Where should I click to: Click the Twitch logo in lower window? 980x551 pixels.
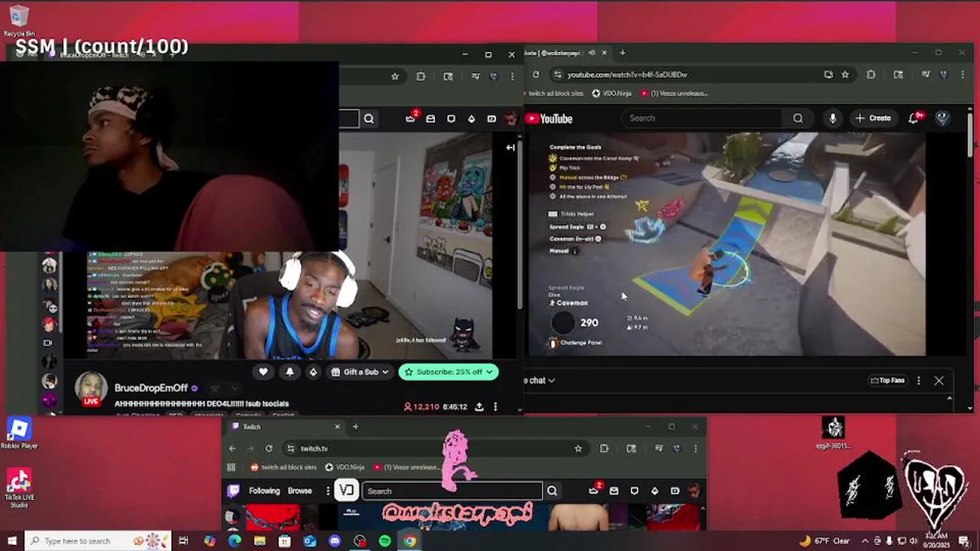coord(234,491)
